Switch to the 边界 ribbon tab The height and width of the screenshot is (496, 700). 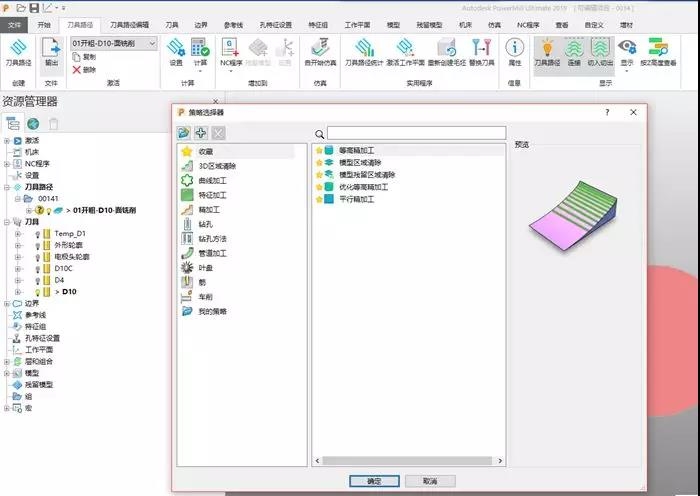coord(201,25)
